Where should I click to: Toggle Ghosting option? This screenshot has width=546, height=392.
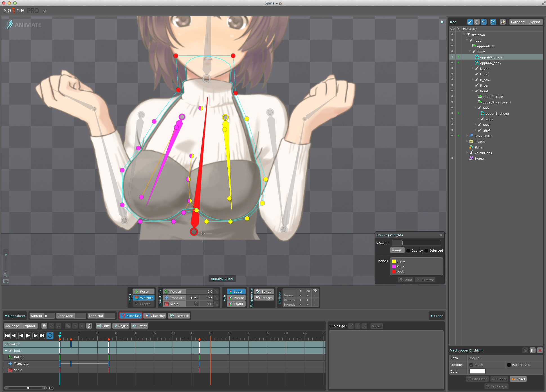pos(155,316)
